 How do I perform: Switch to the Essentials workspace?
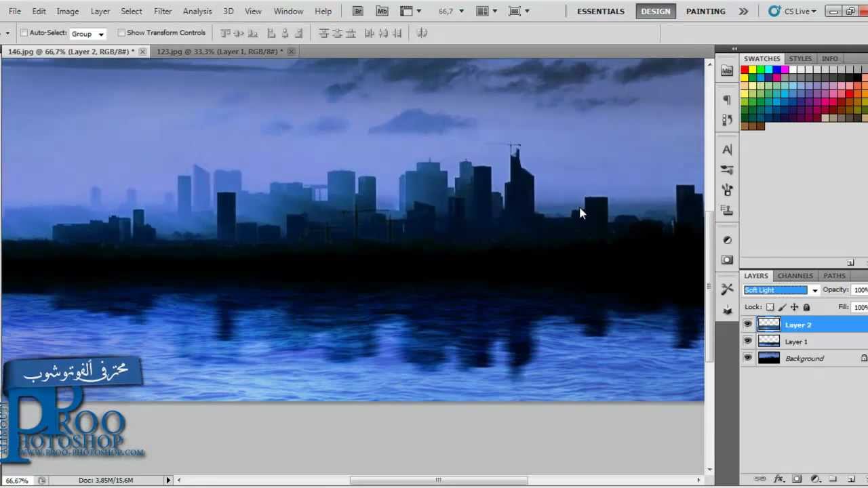point(601,12)
